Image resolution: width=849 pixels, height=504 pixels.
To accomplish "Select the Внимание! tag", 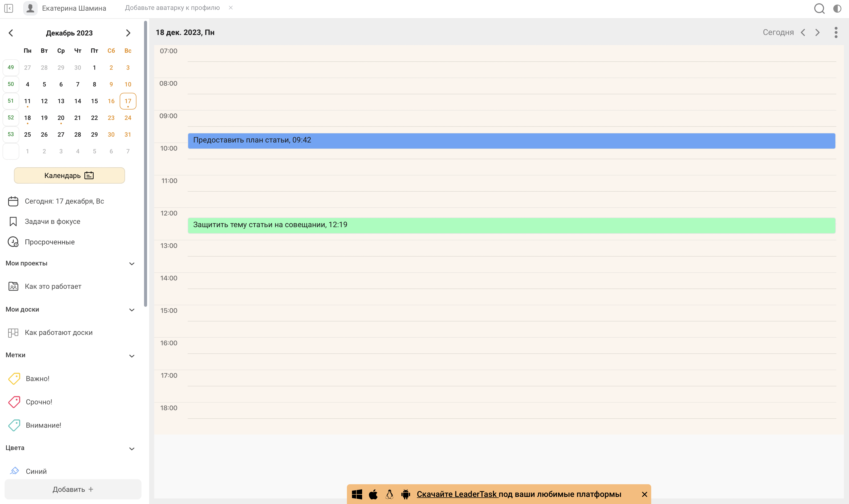I will 43,425.
